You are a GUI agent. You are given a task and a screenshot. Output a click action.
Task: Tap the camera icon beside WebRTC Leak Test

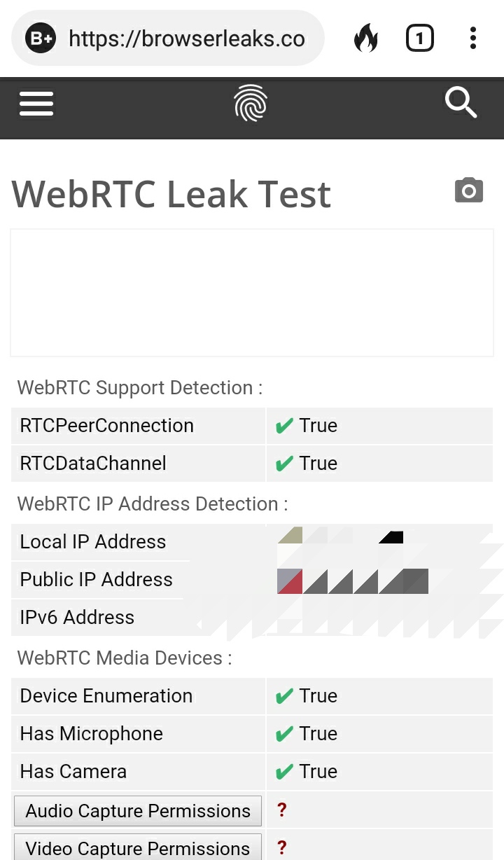[468, 190]
